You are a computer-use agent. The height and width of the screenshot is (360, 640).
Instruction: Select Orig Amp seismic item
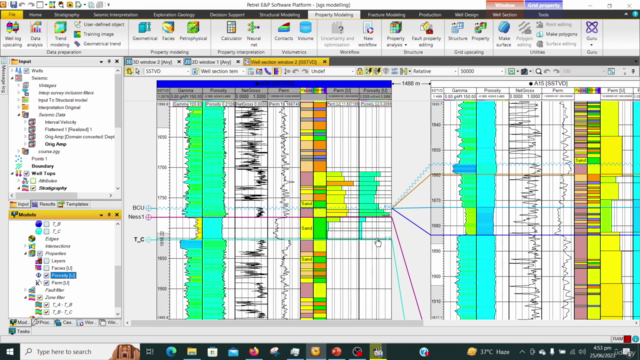tap(55, 144)
